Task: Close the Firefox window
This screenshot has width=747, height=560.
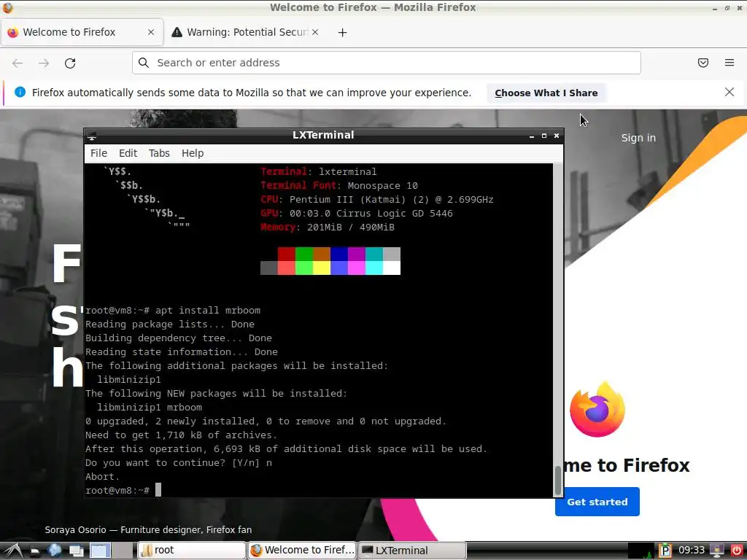Action: [x=740, y=8]
